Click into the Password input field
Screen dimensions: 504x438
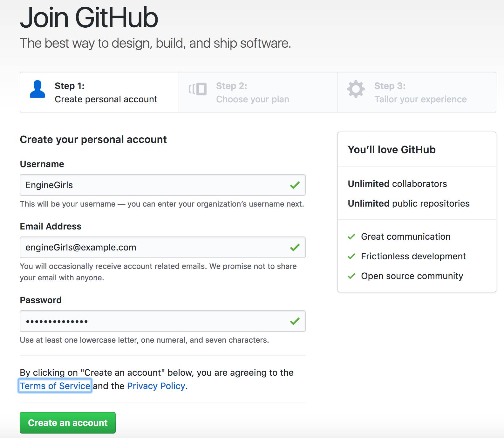point(153,321)
